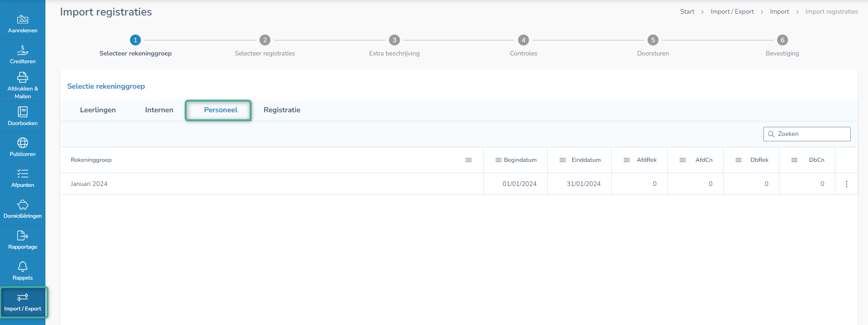Open Afdrukken & Mailen printer icon
868x325 pixels.
[x=23, y=78]
